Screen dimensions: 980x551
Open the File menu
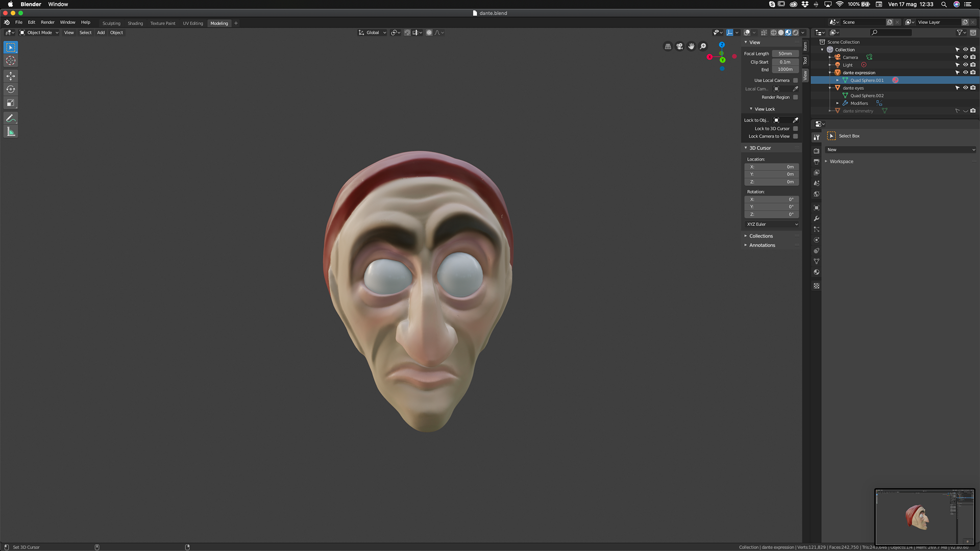(x=18, y=22)
